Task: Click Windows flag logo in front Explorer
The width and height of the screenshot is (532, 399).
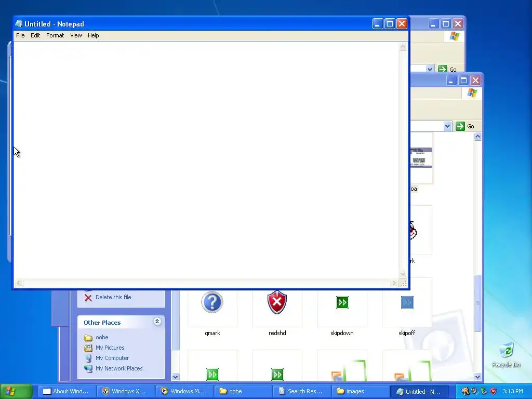Action: click(x=472, y=93)
